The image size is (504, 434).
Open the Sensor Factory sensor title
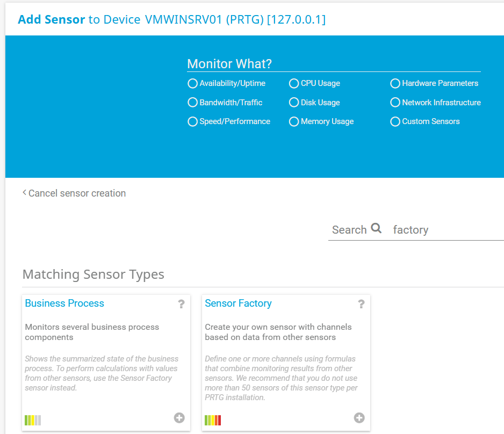click(x=238, y=303)
